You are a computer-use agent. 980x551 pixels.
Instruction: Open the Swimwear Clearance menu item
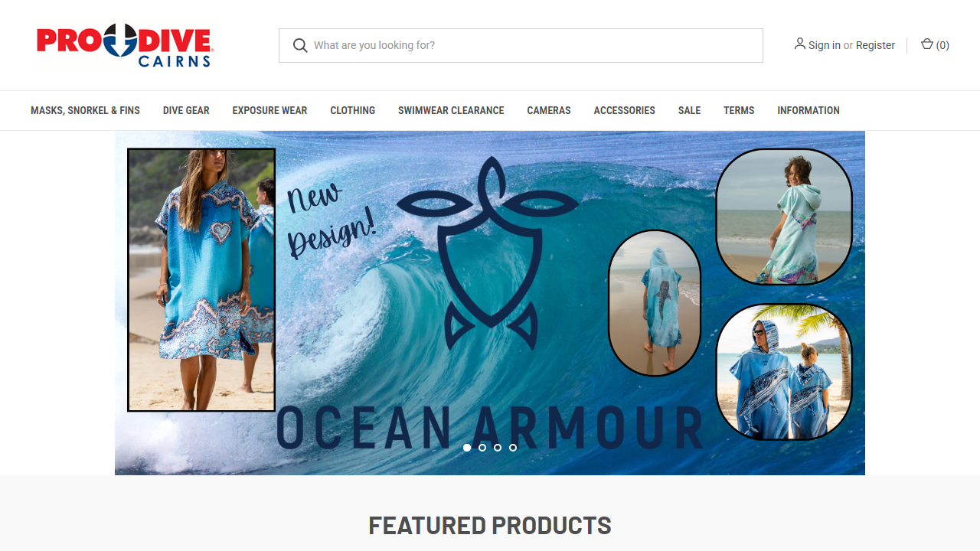point(451,110)
